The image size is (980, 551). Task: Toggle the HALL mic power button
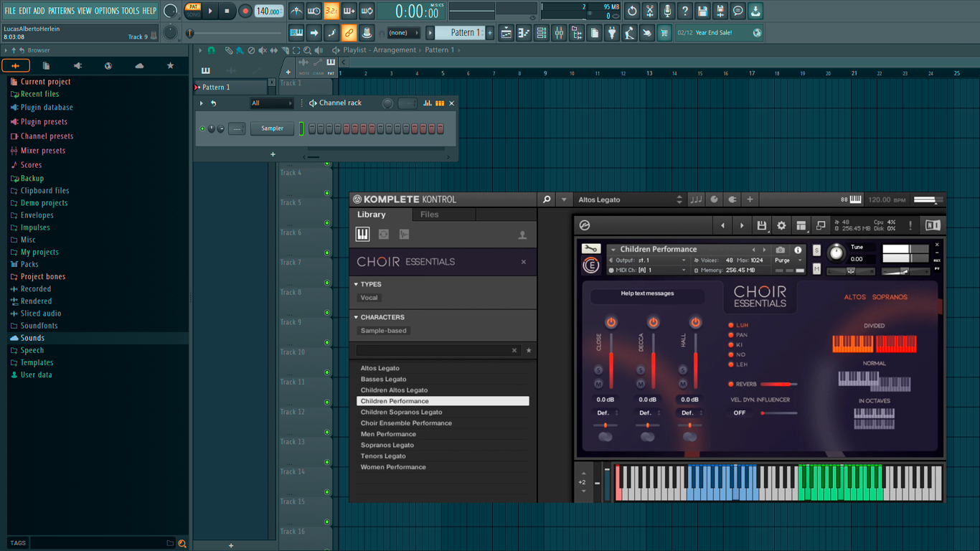click(695, 322)
